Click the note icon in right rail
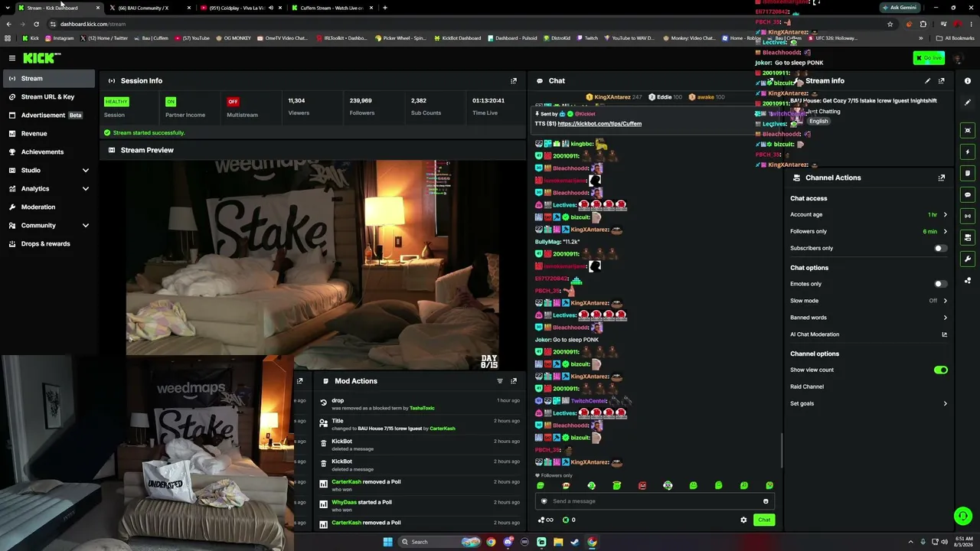Viewport: 980px width, 551px height. click(x=968, y=173)
